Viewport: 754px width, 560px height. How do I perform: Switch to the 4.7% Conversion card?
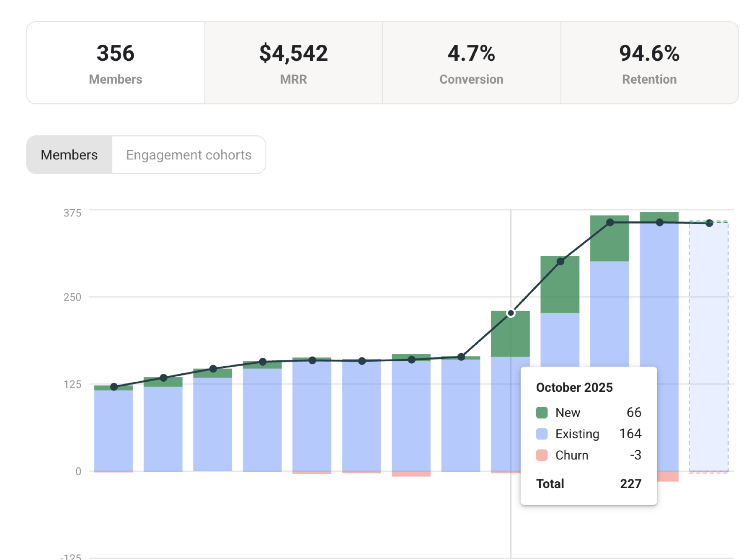[x=472, y=63]
